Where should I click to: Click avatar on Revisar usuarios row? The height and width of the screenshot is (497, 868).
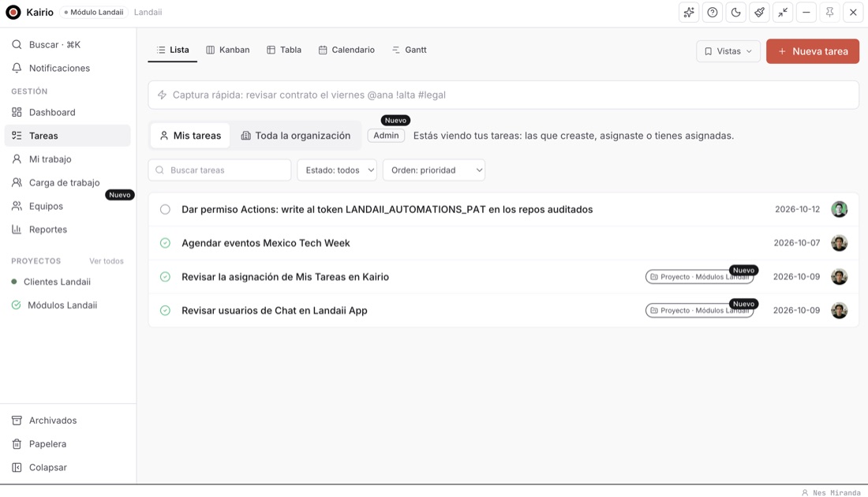840,311
